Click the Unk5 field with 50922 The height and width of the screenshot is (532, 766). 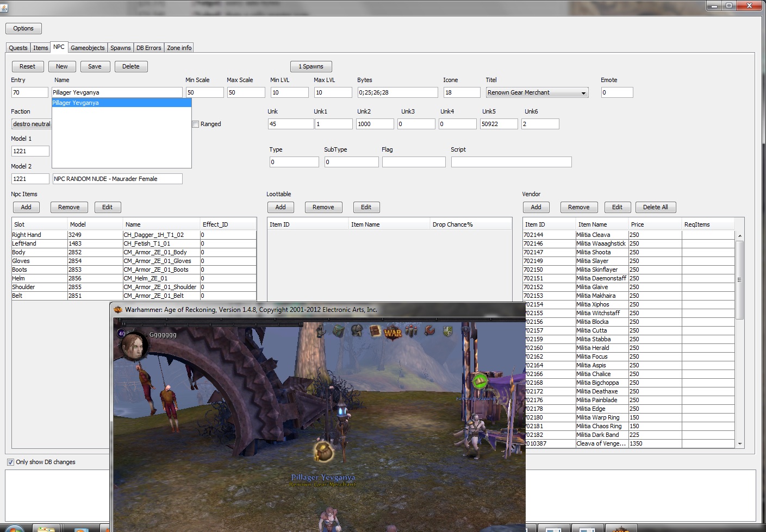tap(499, 124)
